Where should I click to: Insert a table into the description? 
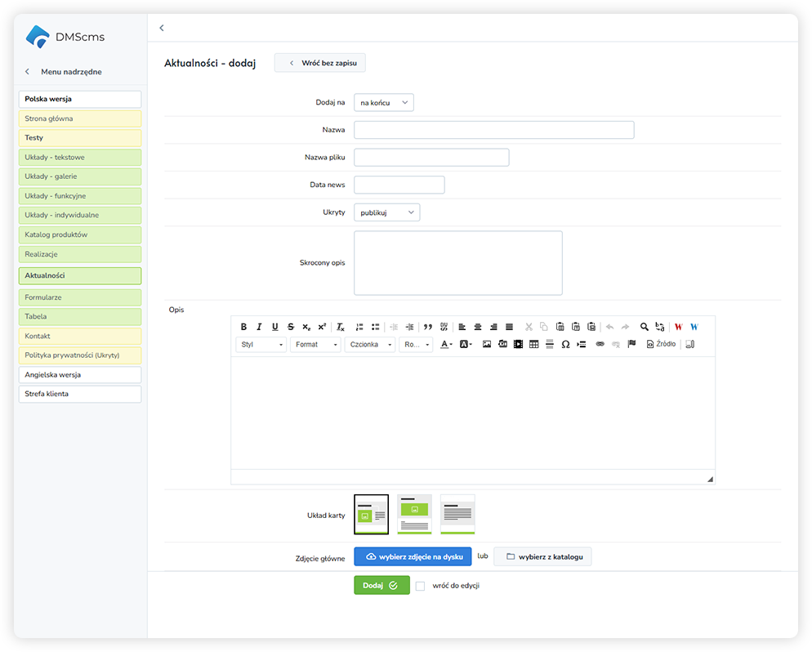533,345
